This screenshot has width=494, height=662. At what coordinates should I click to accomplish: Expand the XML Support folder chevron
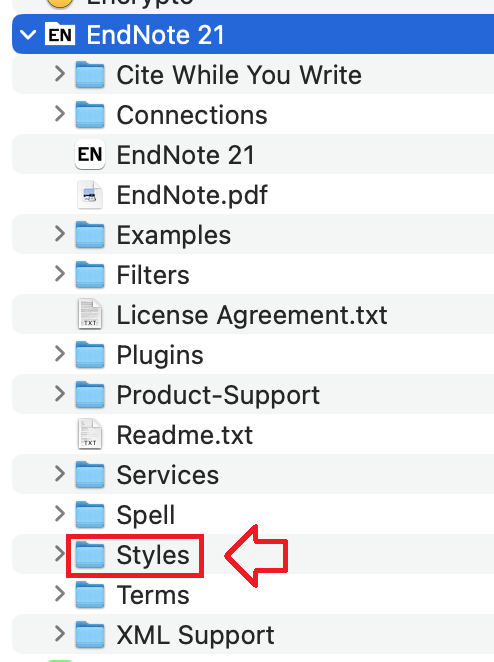point(60,633)
